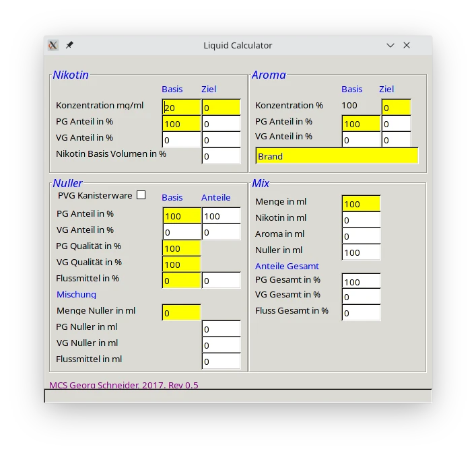Click the PG Qualität in % field
Viewport: 476px width, 455px height.
182,248
